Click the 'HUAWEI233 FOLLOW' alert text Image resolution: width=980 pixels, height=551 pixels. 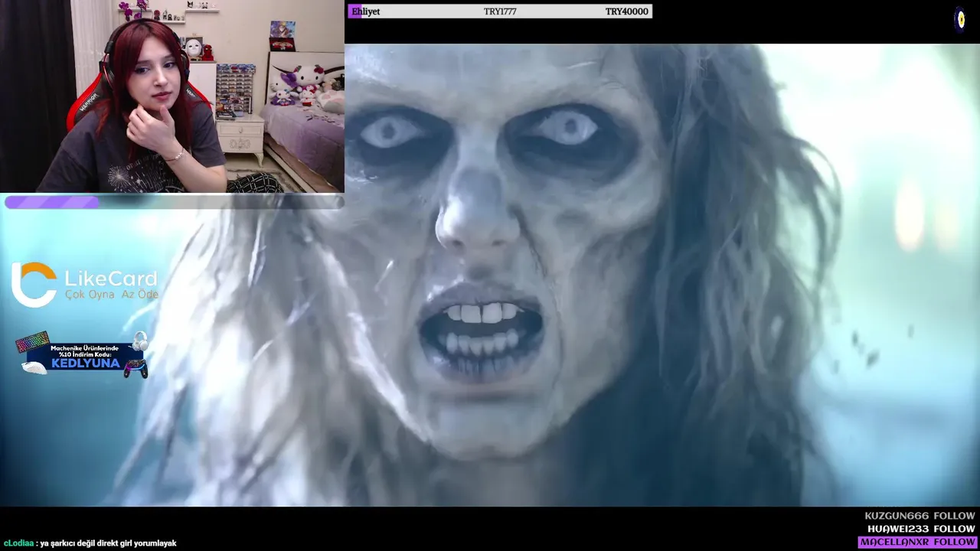coord(921,529)
